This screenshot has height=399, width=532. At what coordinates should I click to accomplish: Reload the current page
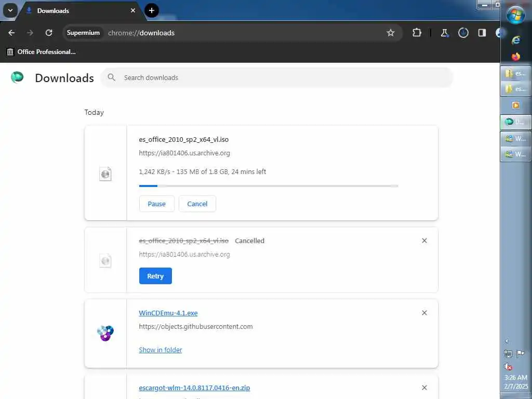[49, 33]
